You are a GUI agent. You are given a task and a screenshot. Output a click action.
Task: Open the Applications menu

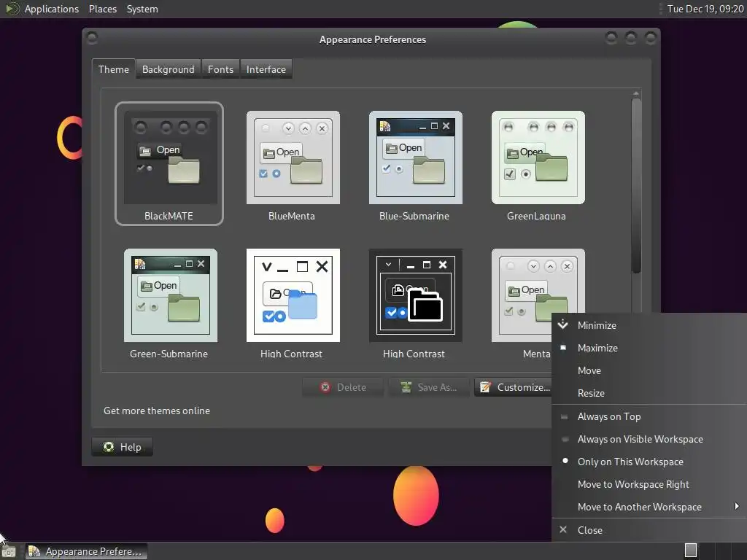click(x=52, y=9)
